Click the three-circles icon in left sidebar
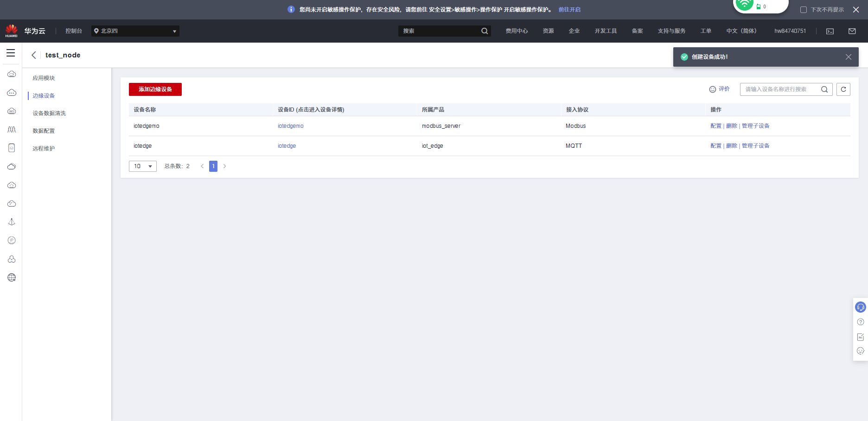868x421 pixels. point(12,259)
